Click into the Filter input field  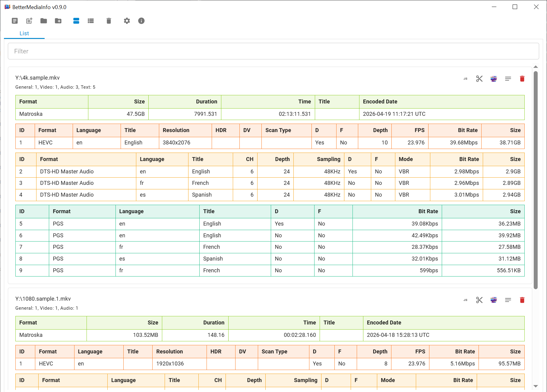coord(273,51)
